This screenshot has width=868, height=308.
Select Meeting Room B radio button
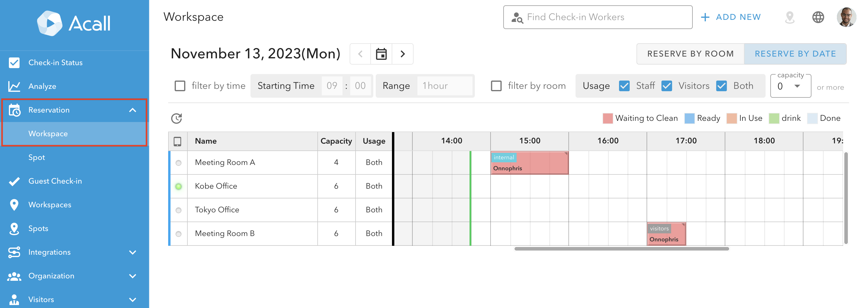[179, 234]
